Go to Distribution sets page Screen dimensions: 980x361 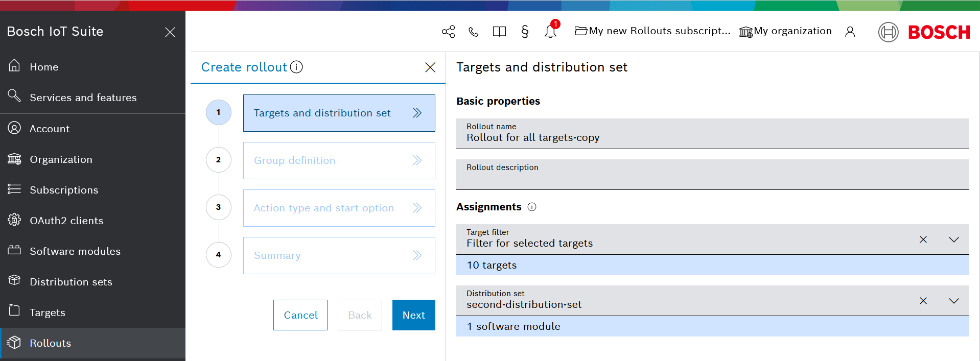coord(71,282)
